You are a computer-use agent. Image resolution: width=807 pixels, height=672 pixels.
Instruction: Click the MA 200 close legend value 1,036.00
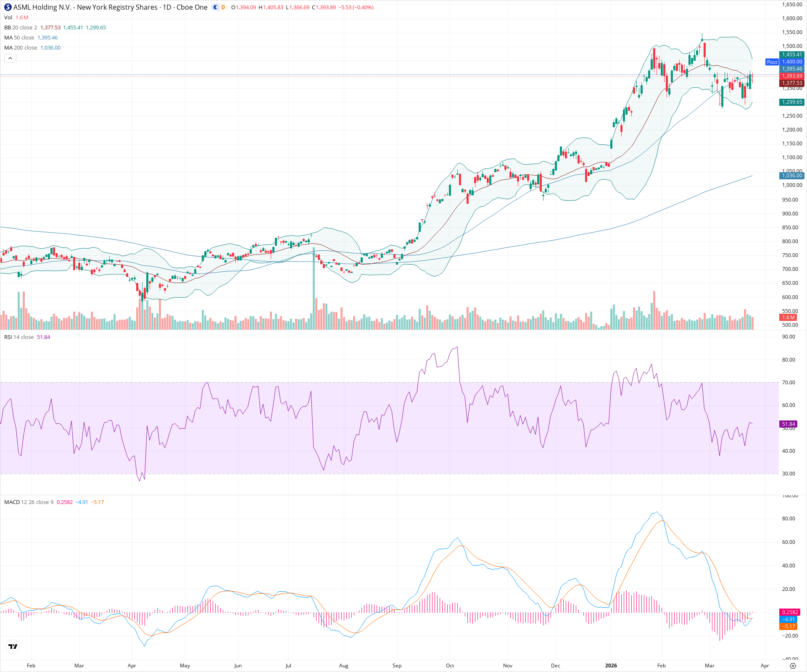(50, 47)
